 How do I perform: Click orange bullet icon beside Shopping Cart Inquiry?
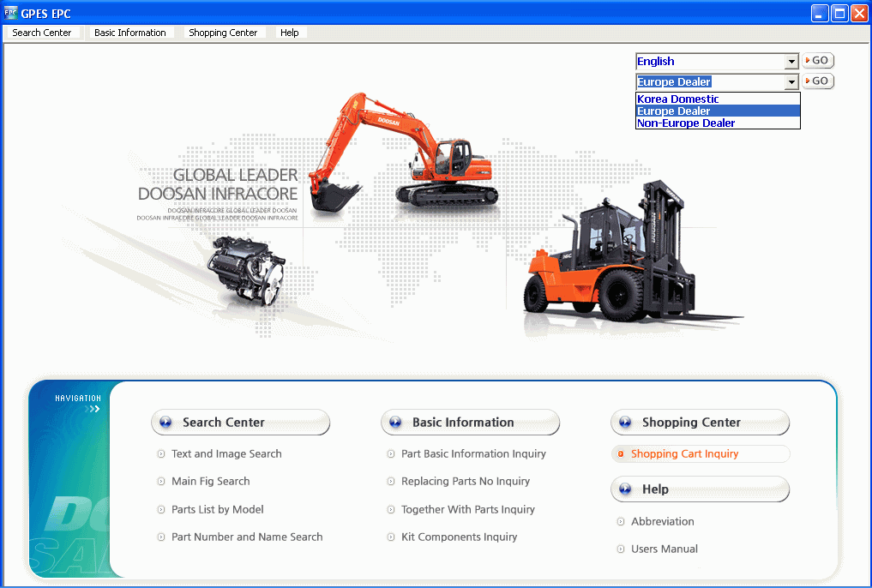click(x=621, y=454)
